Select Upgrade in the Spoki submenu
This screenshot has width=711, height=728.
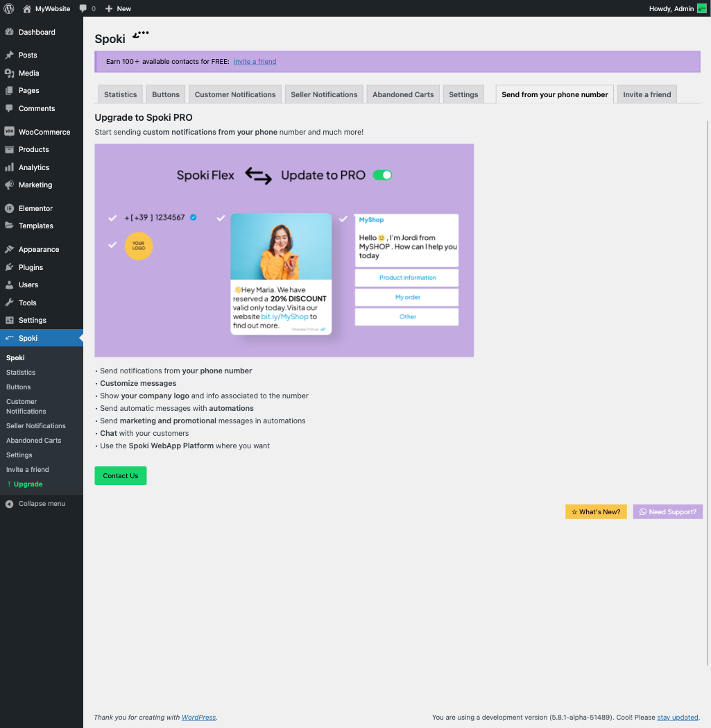click(28, 484)
